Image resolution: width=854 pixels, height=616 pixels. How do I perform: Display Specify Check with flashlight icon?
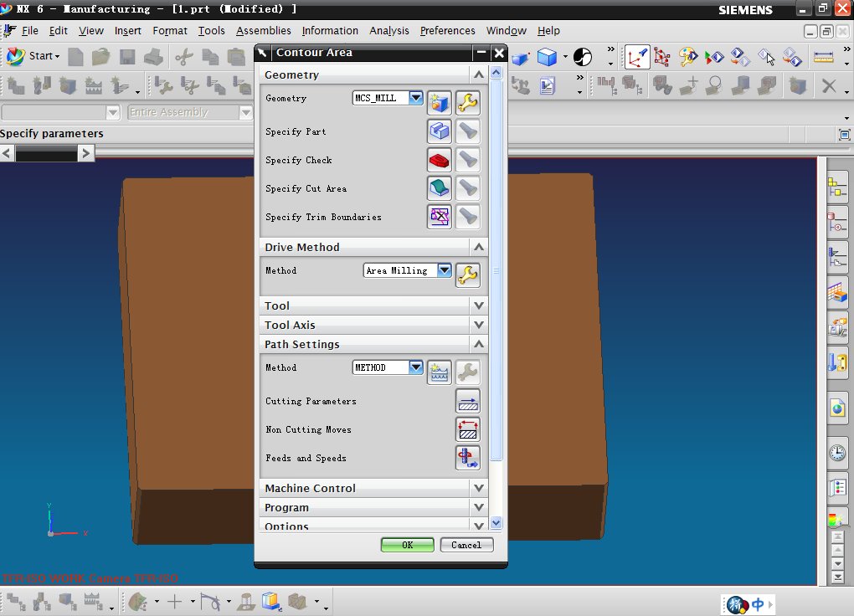click(468, 160)
